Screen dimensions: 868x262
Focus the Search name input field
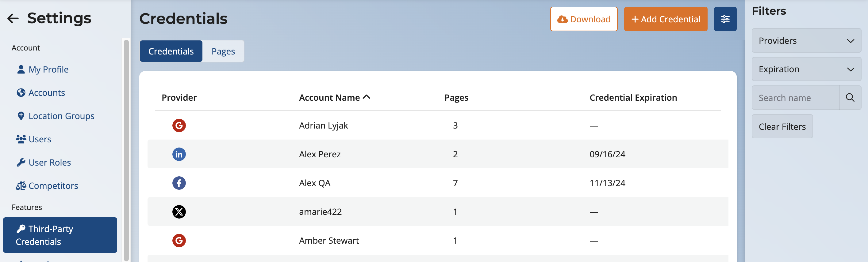click(795, 98)
